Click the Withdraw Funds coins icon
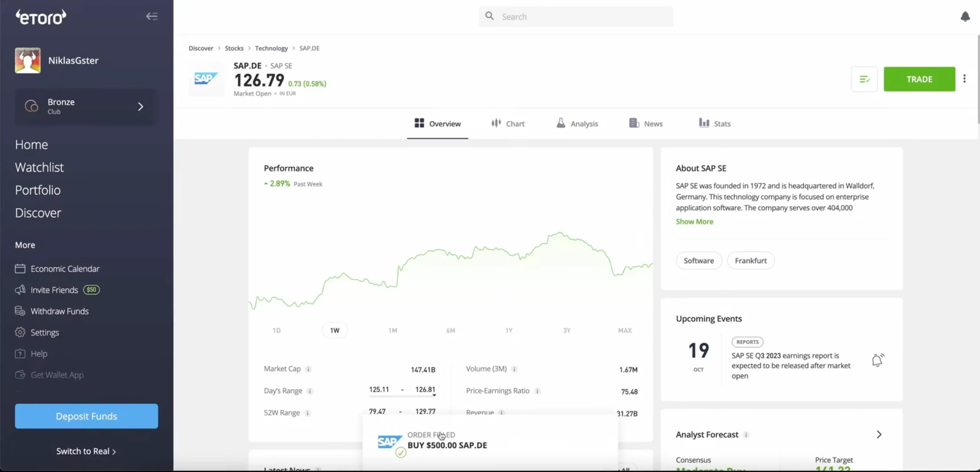The width and height of the screenshot is (980, 472). 20,311
